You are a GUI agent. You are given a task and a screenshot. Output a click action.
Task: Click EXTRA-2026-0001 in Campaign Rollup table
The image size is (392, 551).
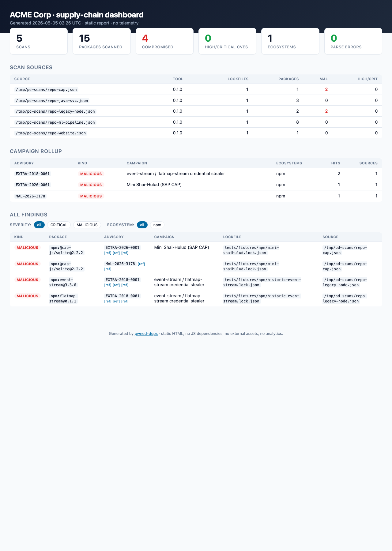(x=32, y=185)
